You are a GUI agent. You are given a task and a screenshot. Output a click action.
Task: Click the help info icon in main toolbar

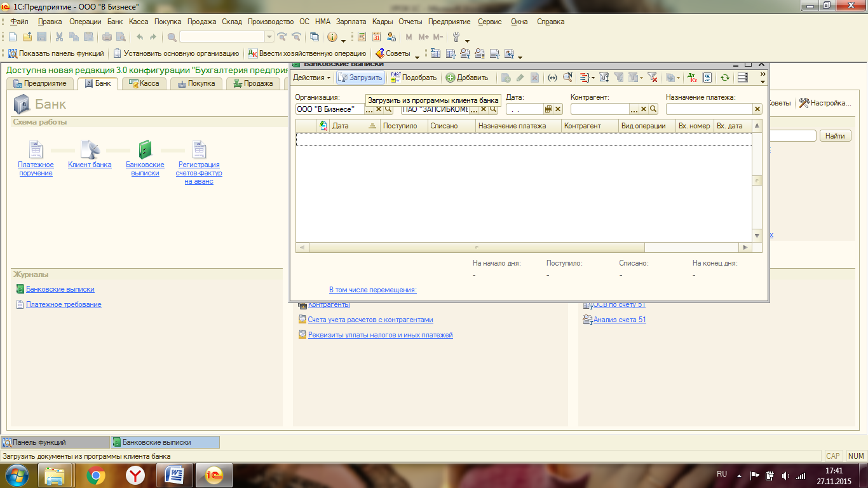(332, 37)
